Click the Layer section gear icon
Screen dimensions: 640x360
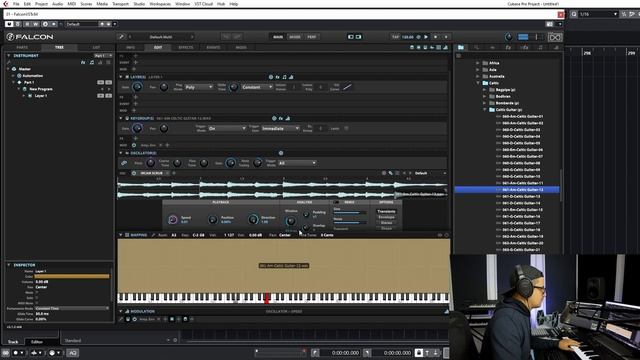pyautogui.click(x=271, y=77)
